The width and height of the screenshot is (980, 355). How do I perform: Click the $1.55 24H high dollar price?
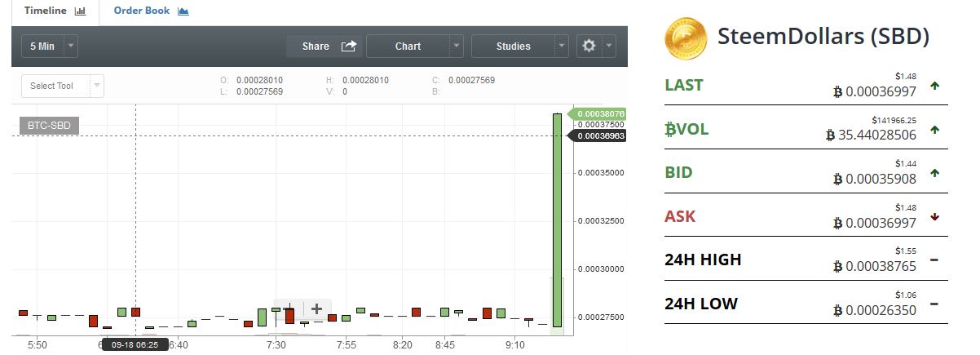[x=906, y=251]
